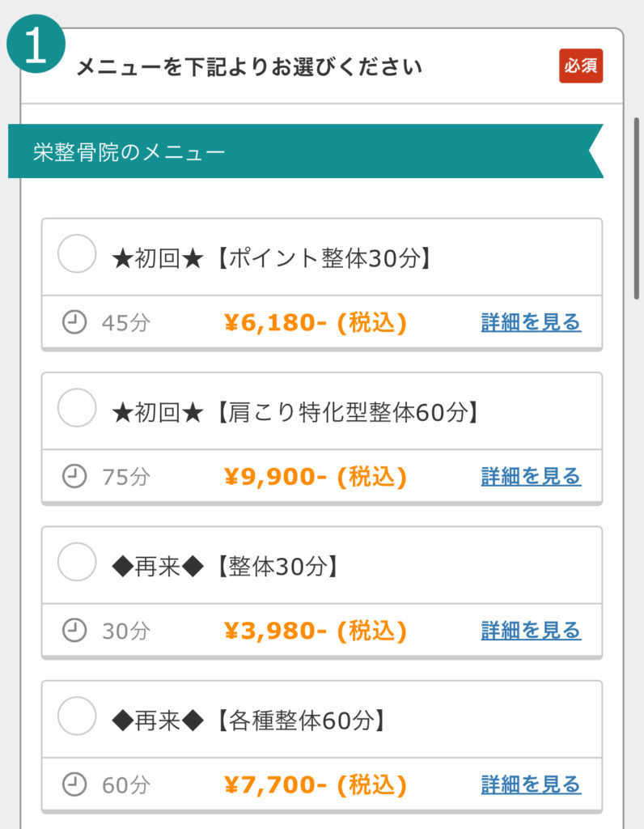
Task: Click the page scrollbar thumb
Action: [x=637, y=208]
